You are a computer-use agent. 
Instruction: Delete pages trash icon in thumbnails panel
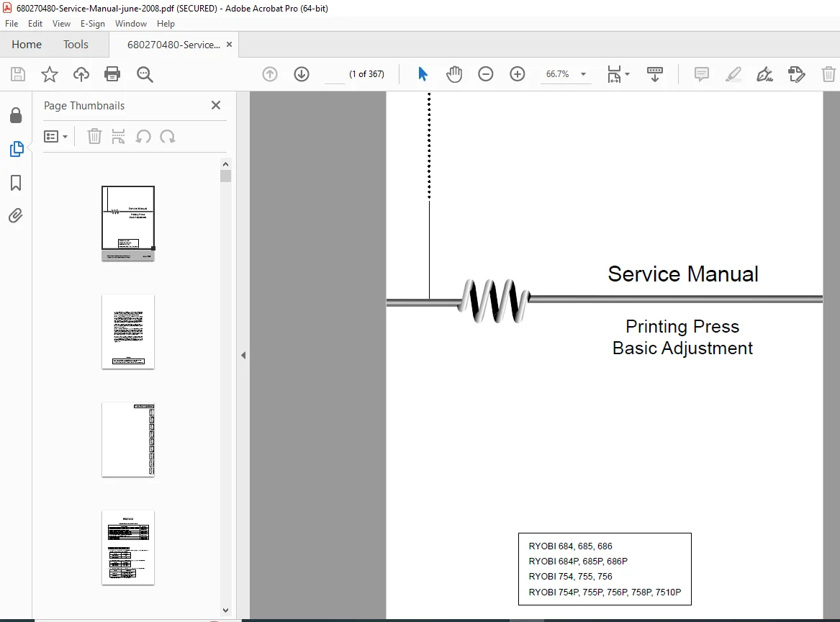point(94,137)
